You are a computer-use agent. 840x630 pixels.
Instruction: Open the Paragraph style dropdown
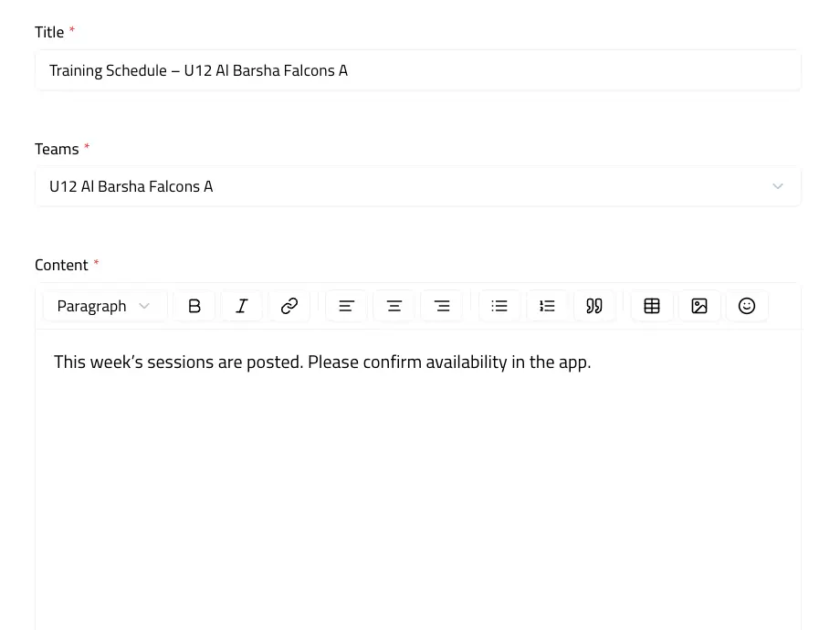(104, 306)
